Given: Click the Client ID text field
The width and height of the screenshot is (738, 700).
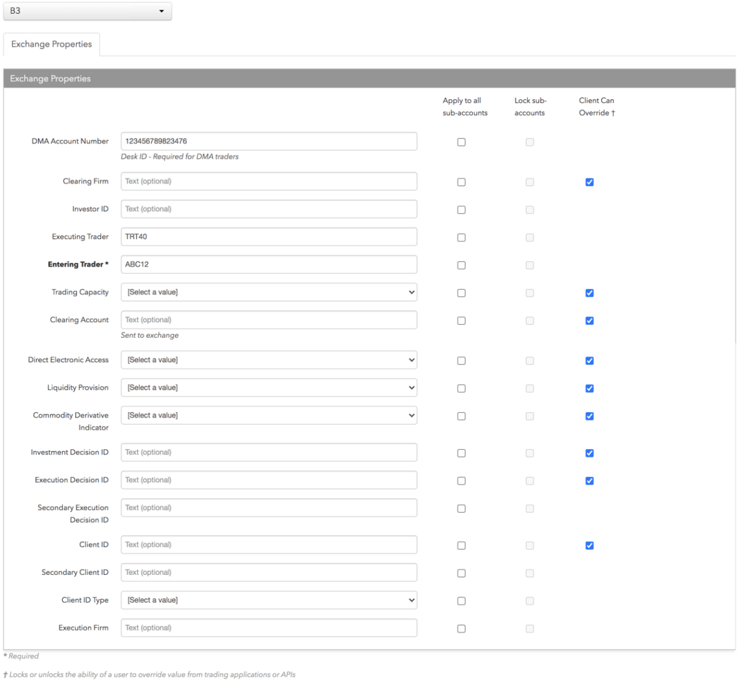Looking at the screenshot, I should coord(268,544).
